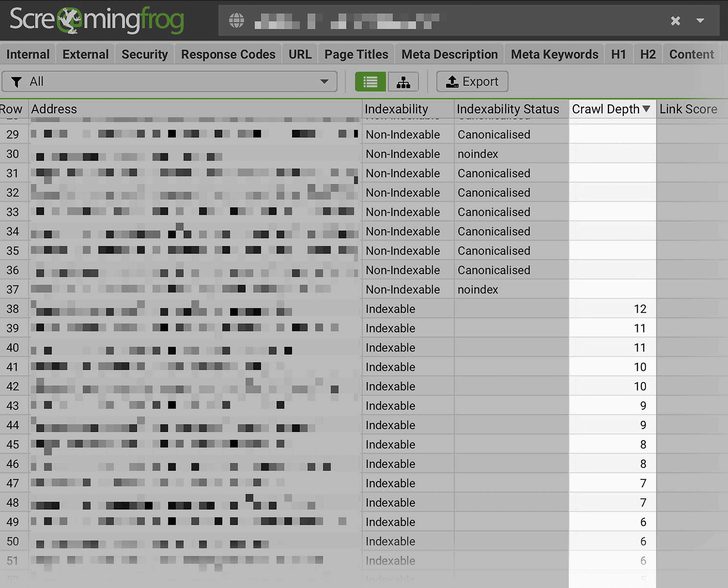The width and height of the screenshot is (728, 588).
Task: Click the site structure tree icon
Action: 403,81
